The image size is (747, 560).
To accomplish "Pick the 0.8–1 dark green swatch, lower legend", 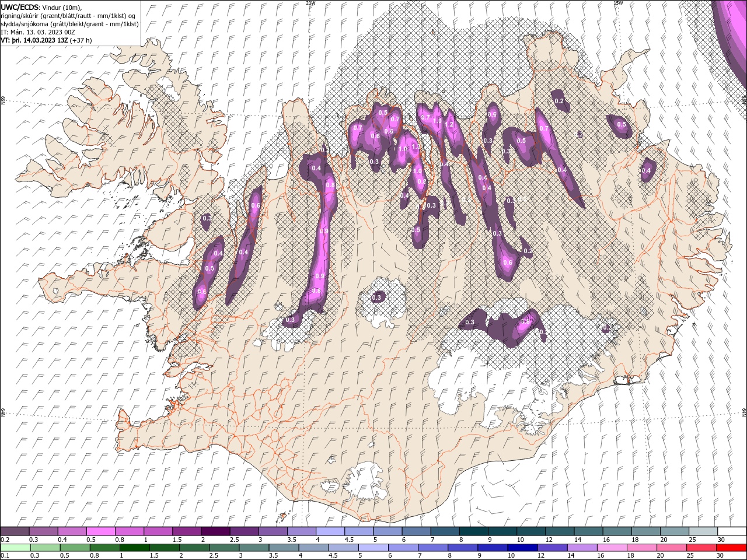I will (x=104, y=548).
